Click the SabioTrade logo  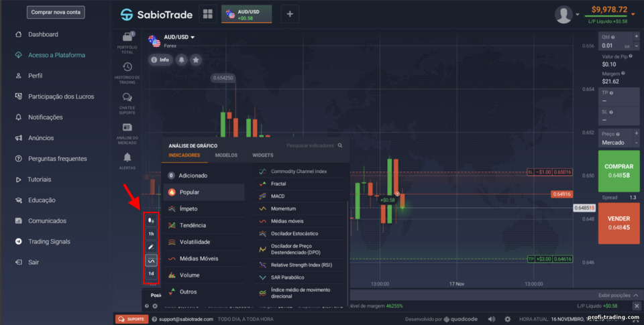(156, 14)
